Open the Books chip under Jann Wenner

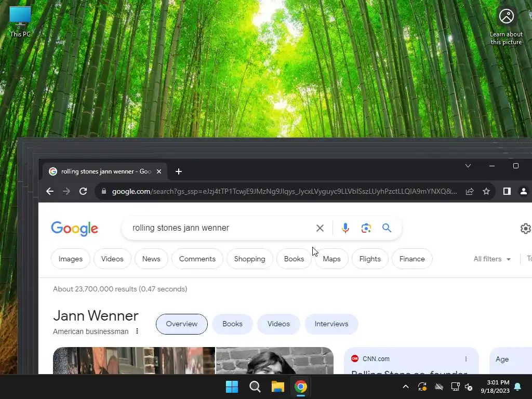pyautogui.click(x=232, y=324)
